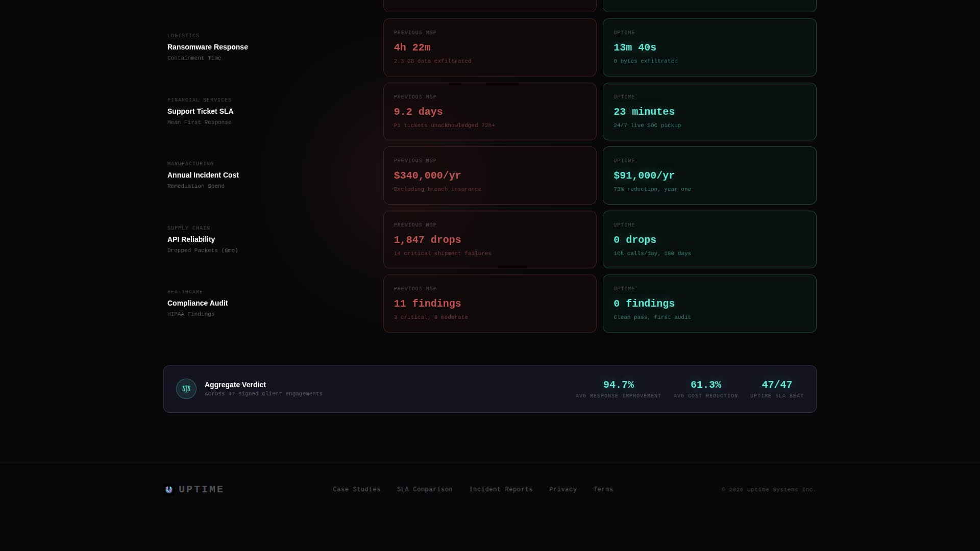Click the UPTIME wordmark in footer
The height and width of the screenshot is (551, 980).
201,490
